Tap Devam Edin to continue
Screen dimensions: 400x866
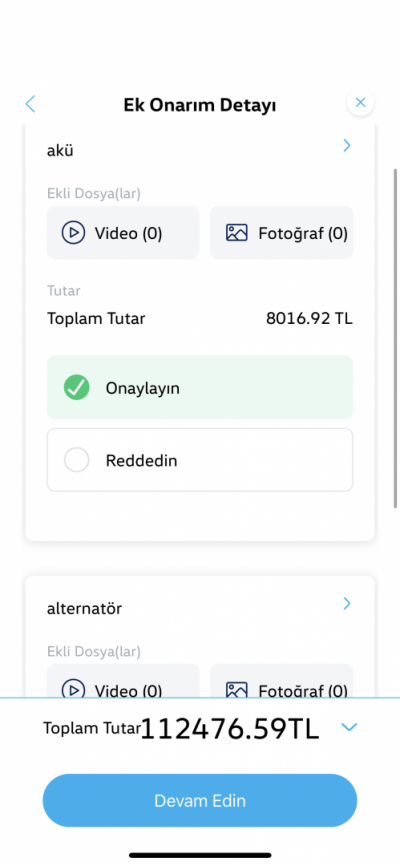click(x=200, y=800)
